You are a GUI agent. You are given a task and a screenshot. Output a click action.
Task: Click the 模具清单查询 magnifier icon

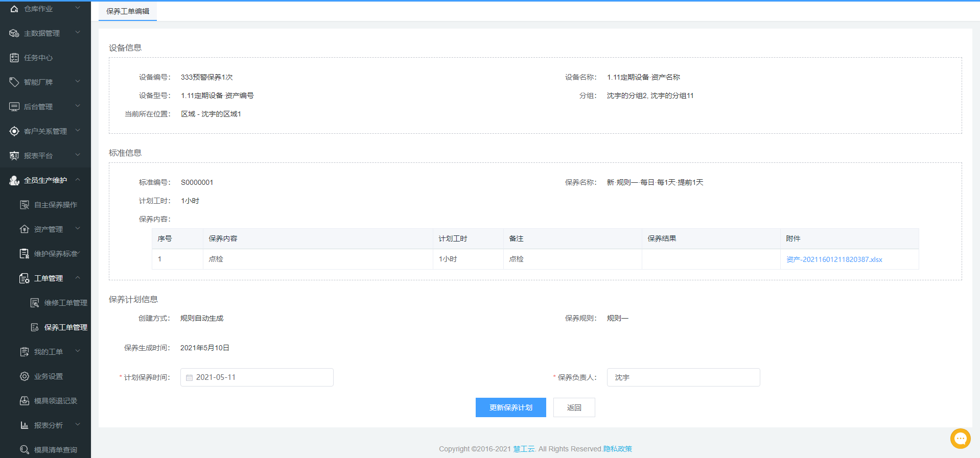coord(25,450)
